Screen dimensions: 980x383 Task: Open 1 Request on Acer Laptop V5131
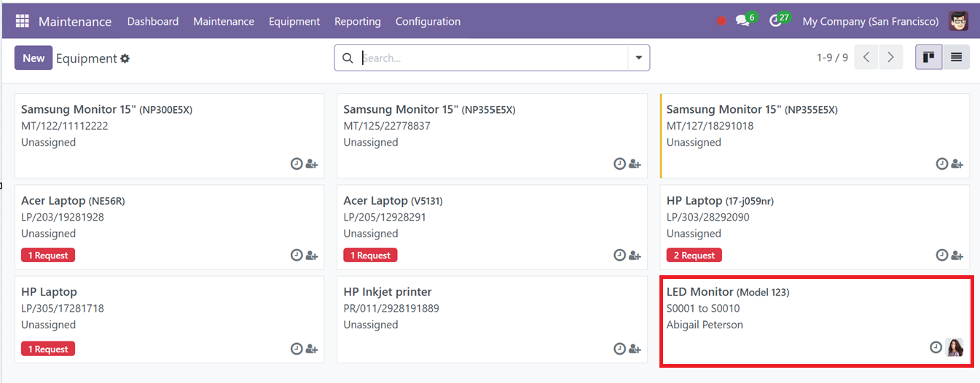pyautogui.click(x=370, y=256)
